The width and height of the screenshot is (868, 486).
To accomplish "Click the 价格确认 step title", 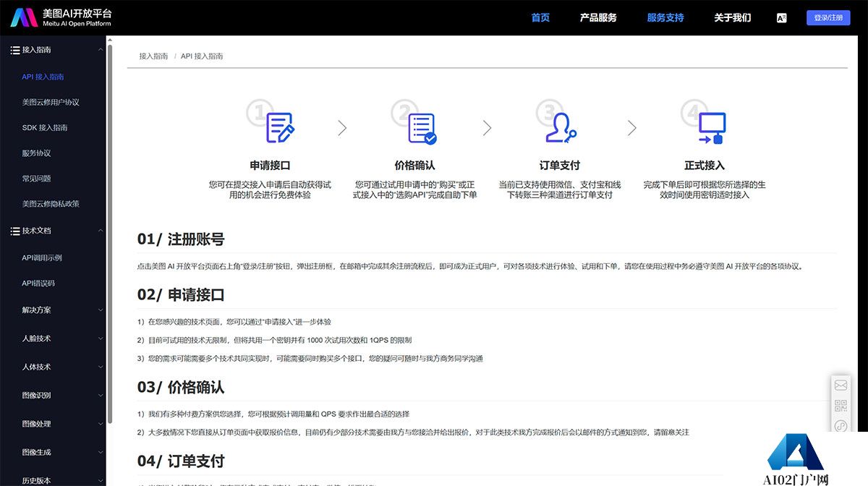I will click(414, 166).
